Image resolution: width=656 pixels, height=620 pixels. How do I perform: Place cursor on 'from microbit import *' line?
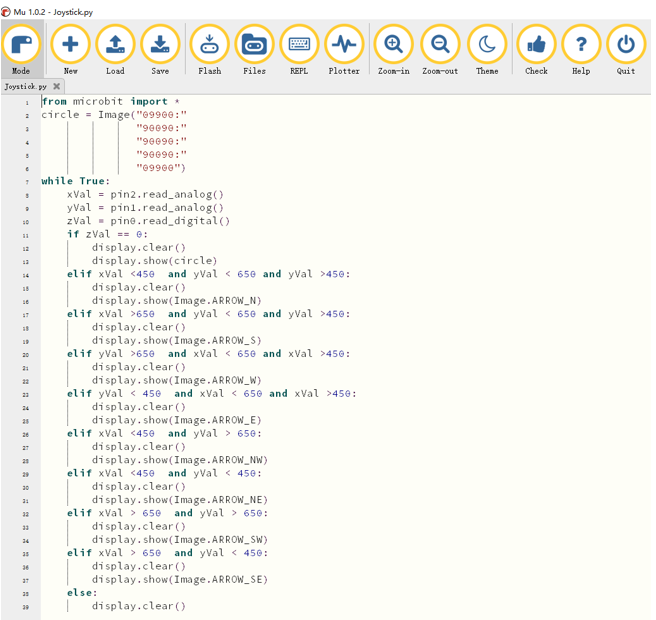(x=111, y=102)
